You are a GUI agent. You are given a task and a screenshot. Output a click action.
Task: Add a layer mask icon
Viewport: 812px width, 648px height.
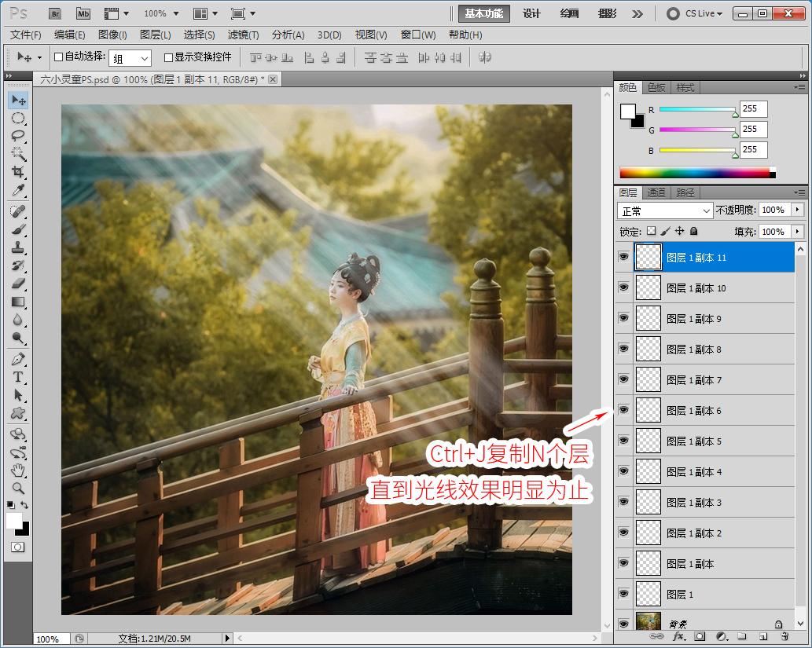point(700,636)
